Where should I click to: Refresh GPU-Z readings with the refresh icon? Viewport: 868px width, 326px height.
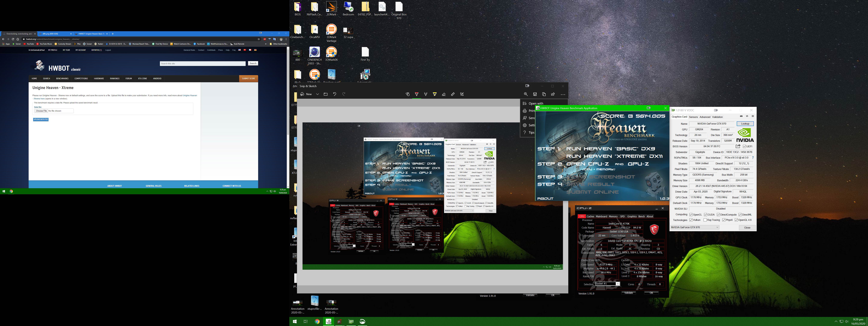point(747,116)
